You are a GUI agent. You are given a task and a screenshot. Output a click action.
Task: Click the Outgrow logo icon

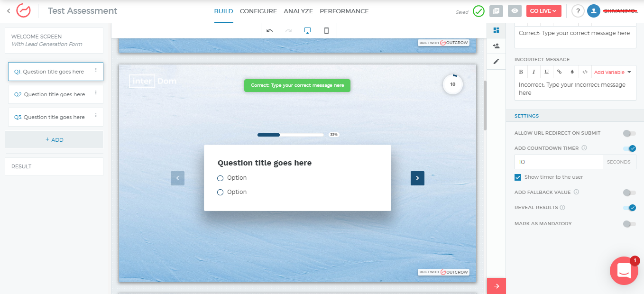pyautogui.click(x=23, y=10)
